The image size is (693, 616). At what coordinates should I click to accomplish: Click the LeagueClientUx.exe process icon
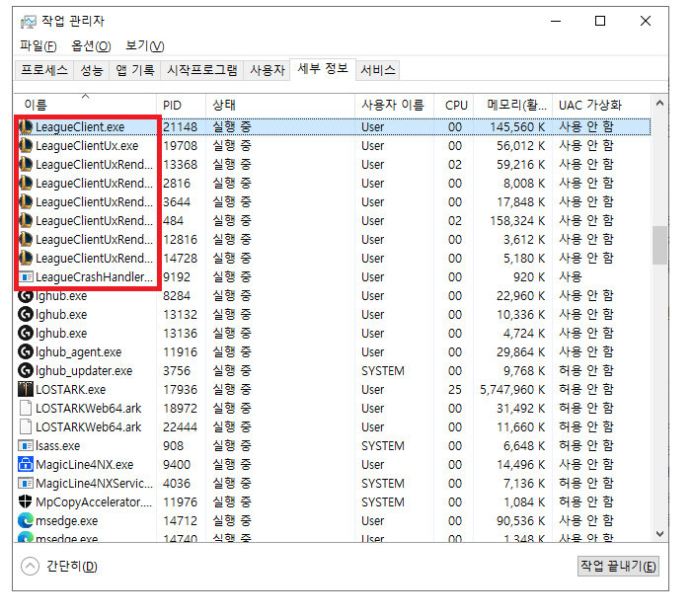[26, 146]
